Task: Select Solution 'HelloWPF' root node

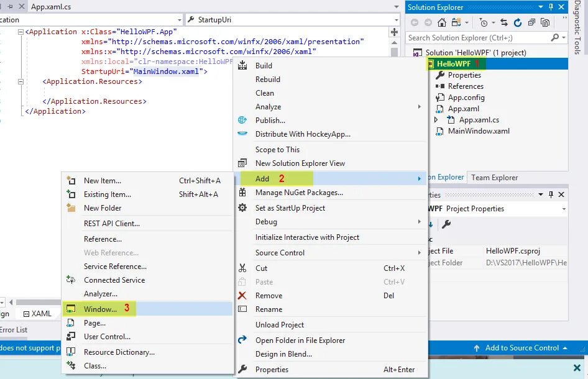Action: [475, 52]
